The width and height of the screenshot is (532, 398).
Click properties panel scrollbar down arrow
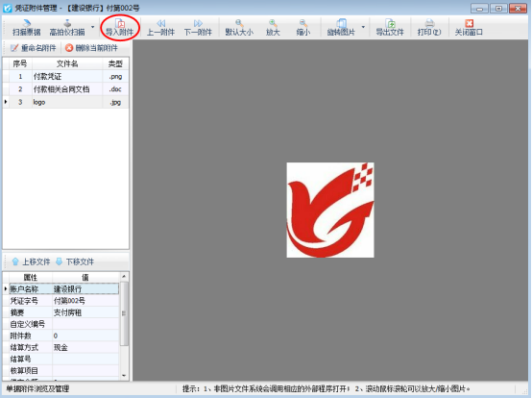tap(124, 376)
